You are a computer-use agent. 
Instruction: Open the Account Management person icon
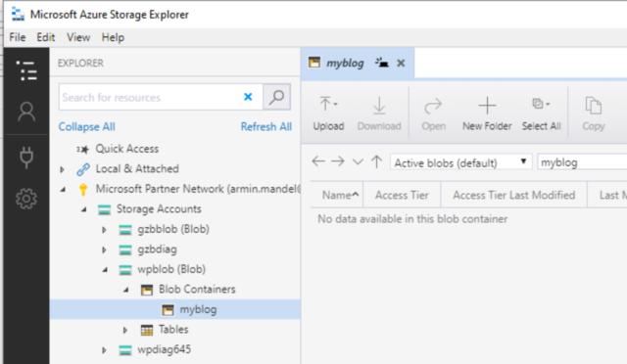(x=26, y=112)
